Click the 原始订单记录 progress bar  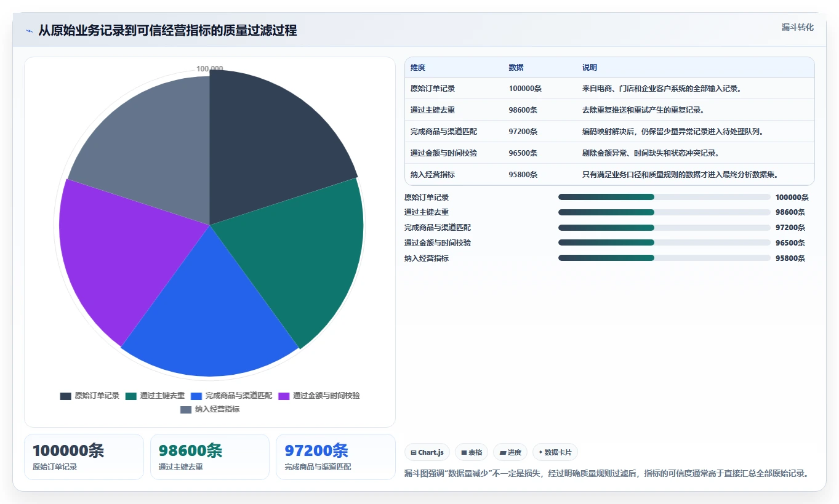[x=664, y=197]
